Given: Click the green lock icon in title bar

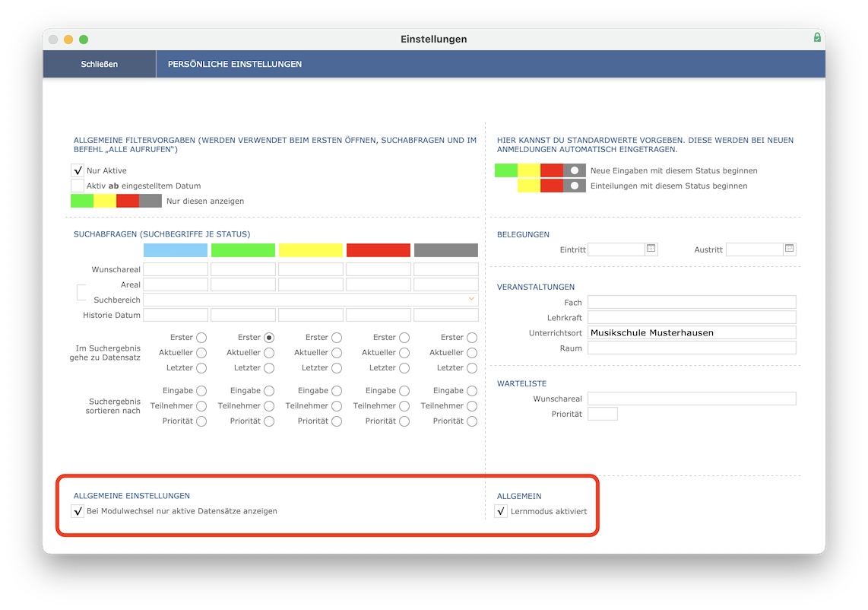Looking at the screenshot, I should click(x=817, y=38).
